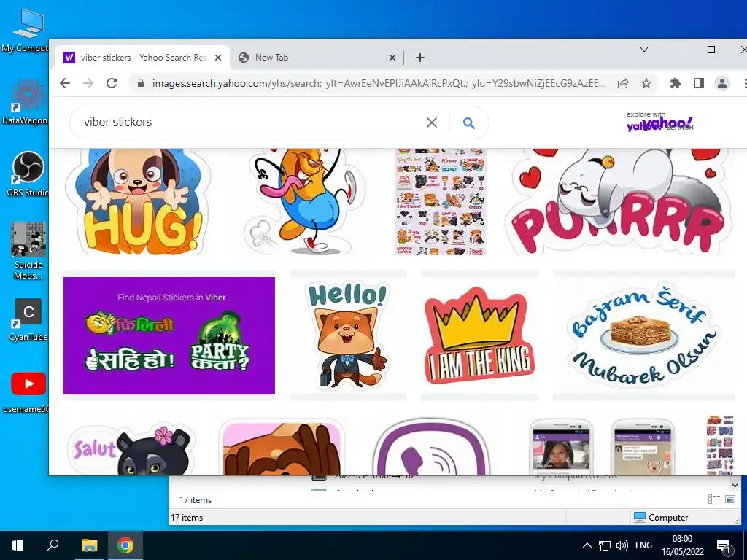Open the Salut black panther sticker
The height and width of the screenshot is (560, 747).
[131, 447]
